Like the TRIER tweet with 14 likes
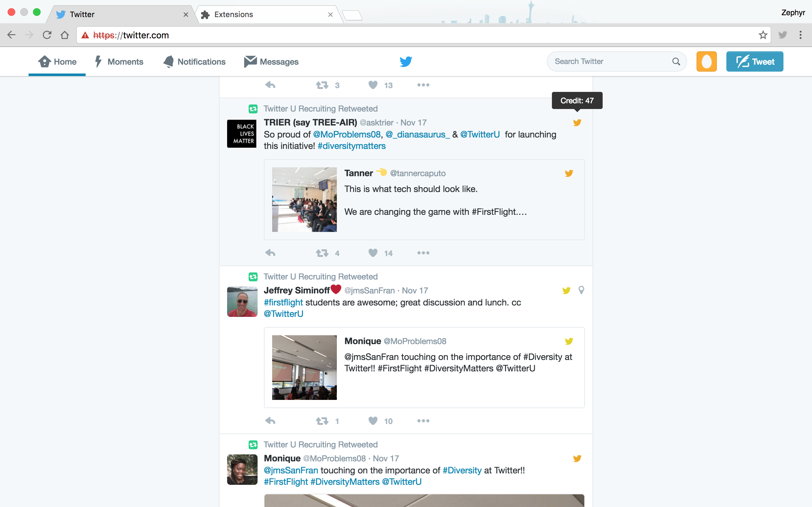Screen dimensions: 812x507 (x=373, y=253)
